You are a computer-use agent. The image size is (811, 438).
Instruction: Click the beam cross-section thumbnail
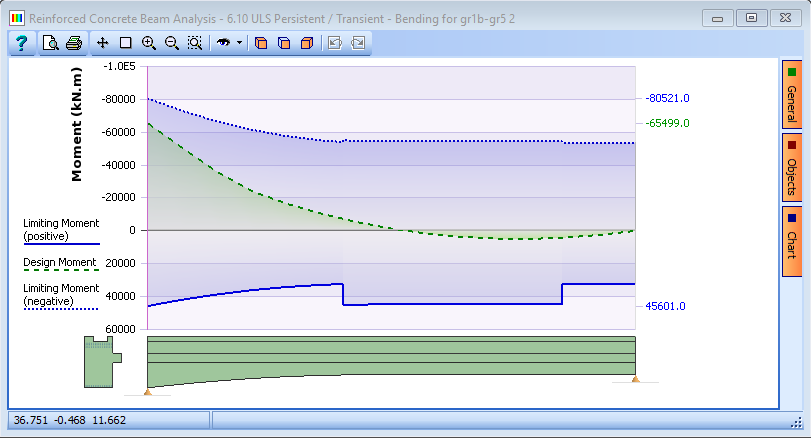coord(102,361)
